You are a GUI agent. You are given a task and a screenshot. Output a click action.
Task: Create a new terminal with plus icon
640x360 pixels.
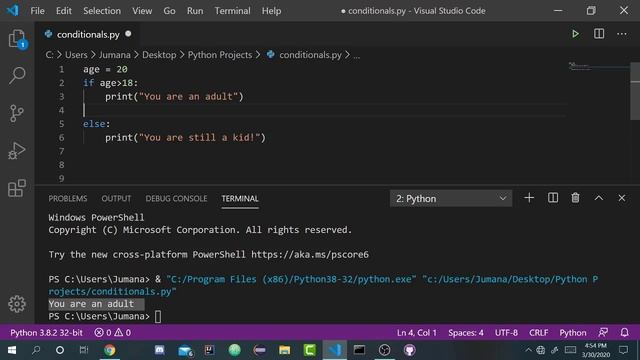click(x=529, y=198)
